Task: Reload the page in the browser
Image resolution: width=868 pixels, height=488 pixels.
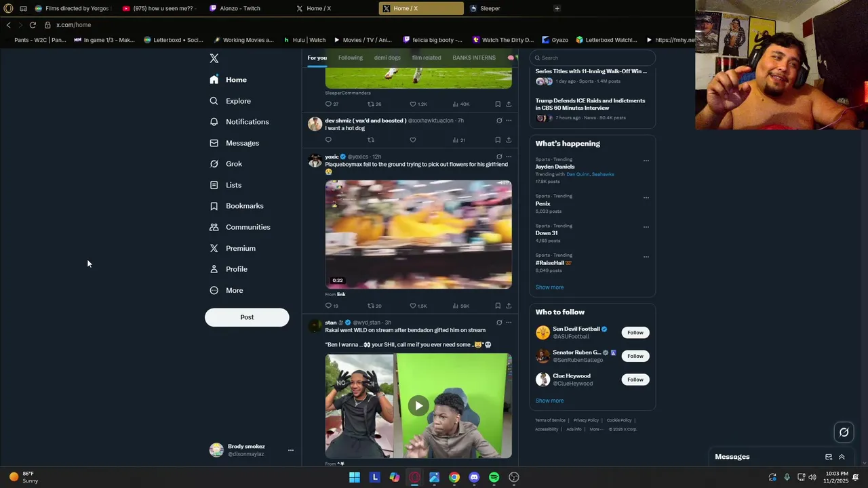Action: (x=32, y=25)
